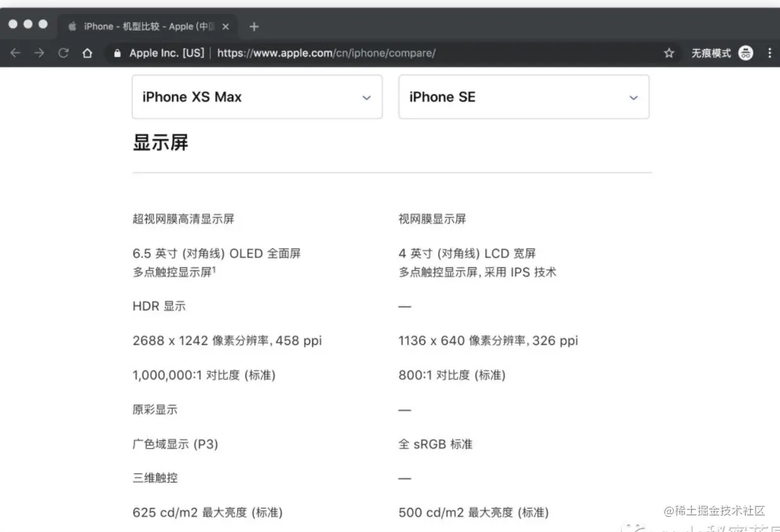Click the 三维触控 text
Viewport: 780px width, 532px height.
point(155,478)
